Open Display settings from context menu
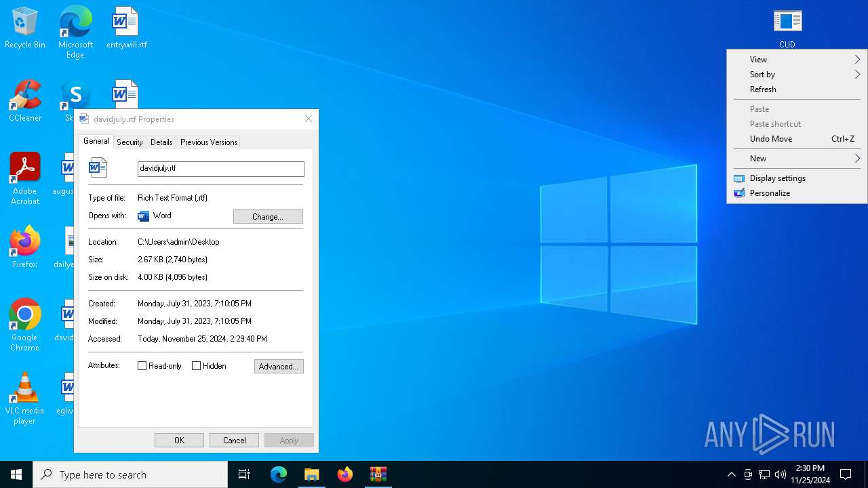Image resolution: width=868 pixels, height=488 pixels. pos(797,178)
